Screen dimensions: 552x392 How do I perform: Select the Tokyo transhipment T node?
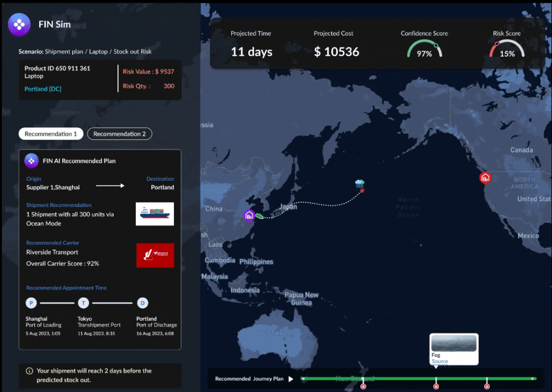83,303
